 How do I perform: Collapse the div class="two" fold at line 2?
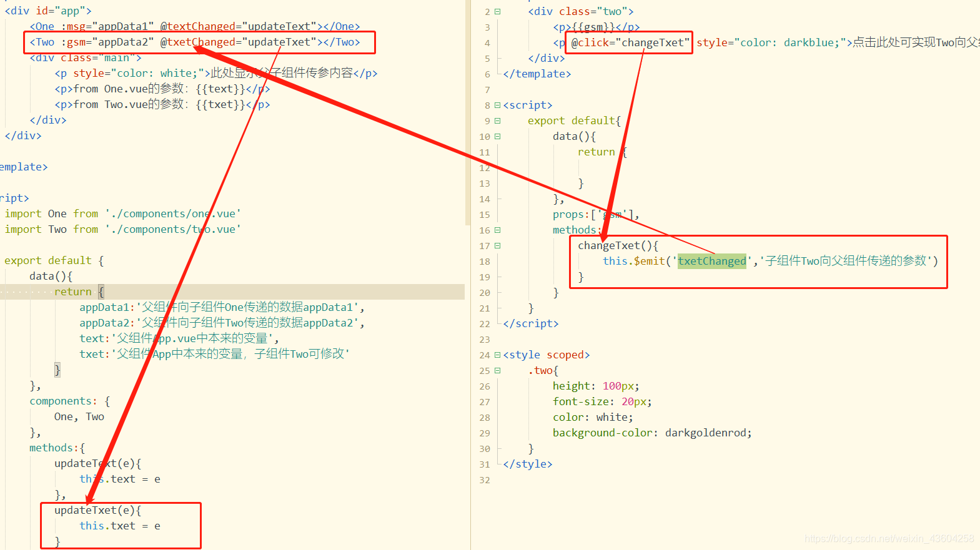click(497, 11)
